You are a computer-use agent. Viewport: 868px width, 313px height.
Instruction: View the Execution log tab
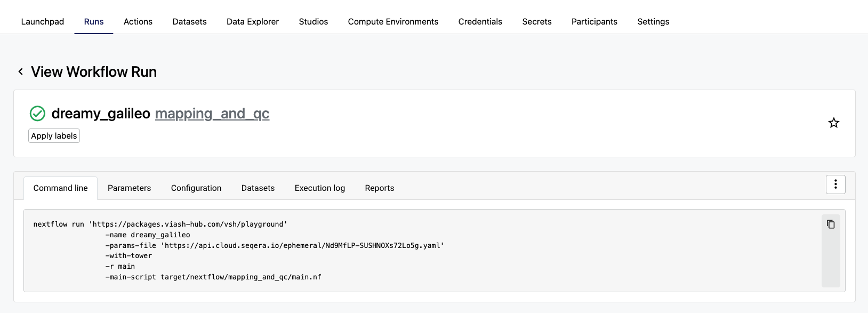tap(320, 188)
